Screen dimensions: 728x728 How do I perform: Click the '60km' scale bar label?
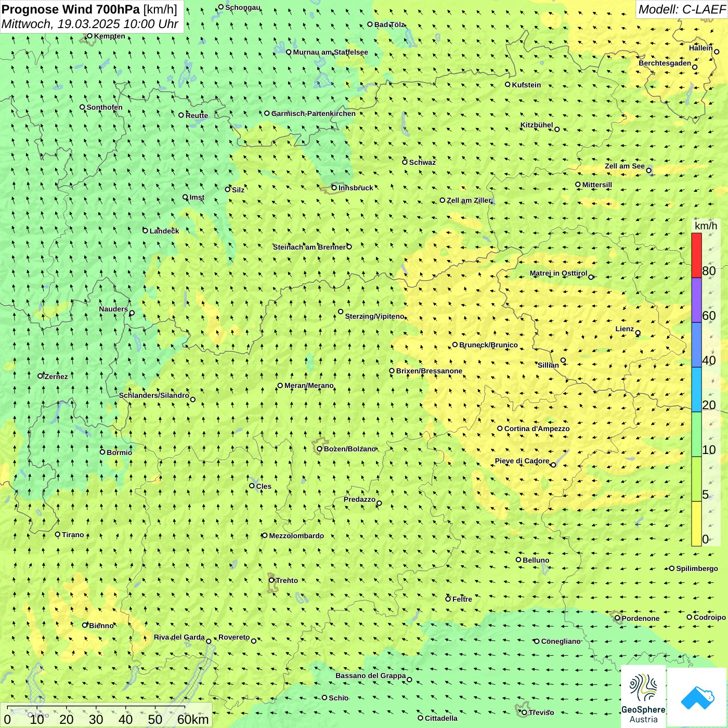click(193, 719)
